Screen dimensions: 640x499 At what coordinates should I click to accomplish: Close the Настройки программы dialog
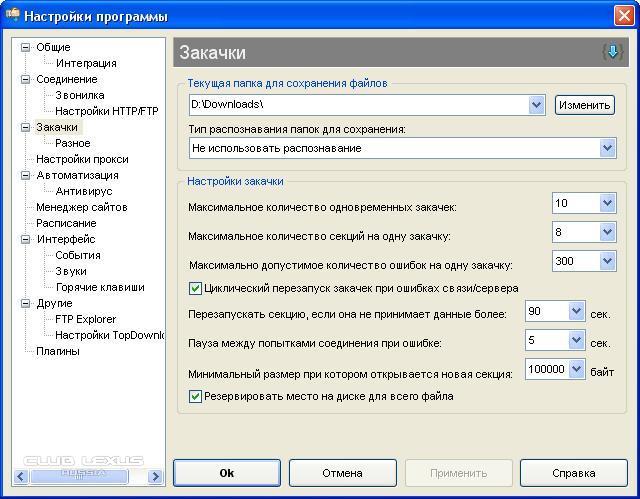[621, 16]
